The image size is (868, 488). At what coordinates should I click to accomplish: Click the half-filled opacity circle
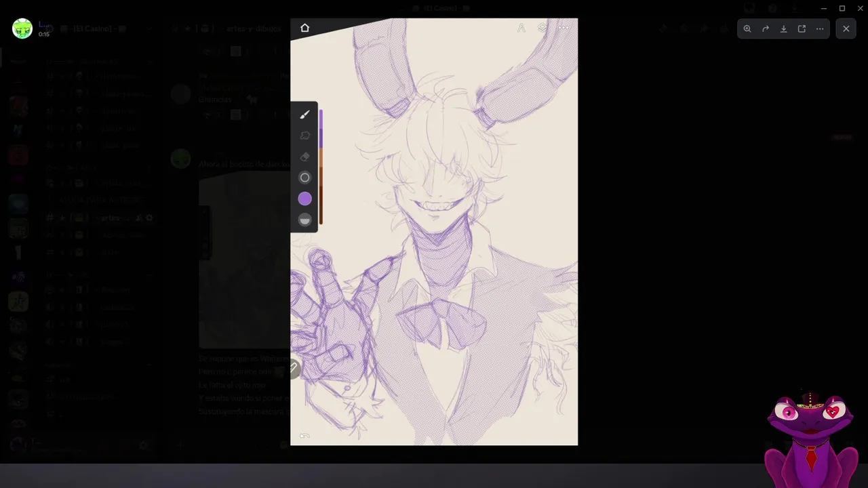point(304,220)
